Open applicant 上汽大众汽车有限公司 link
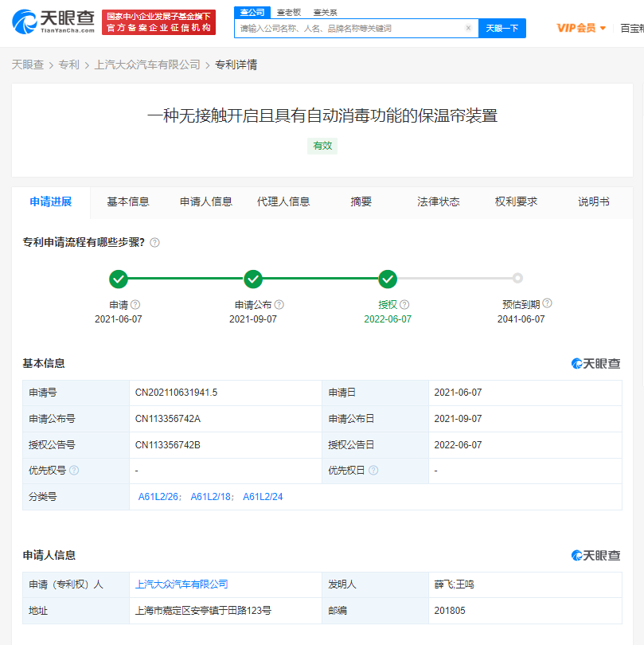This screenshot has width=644, height=645. point(181,584)
